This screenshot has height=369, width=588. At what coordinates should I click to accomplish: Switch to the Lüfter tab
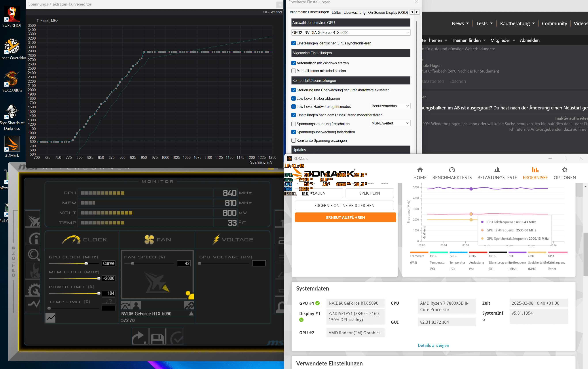click(336, 12)
